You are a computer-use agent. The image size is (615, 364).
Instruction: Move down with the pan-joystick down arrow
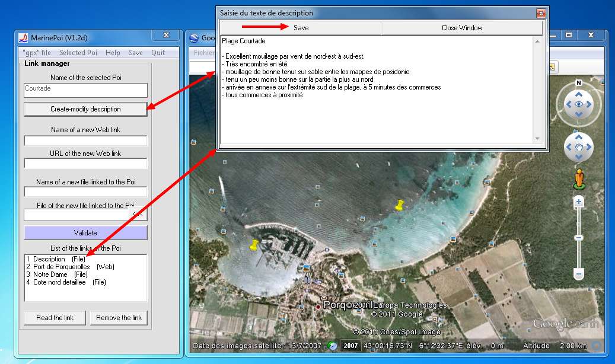578,157
